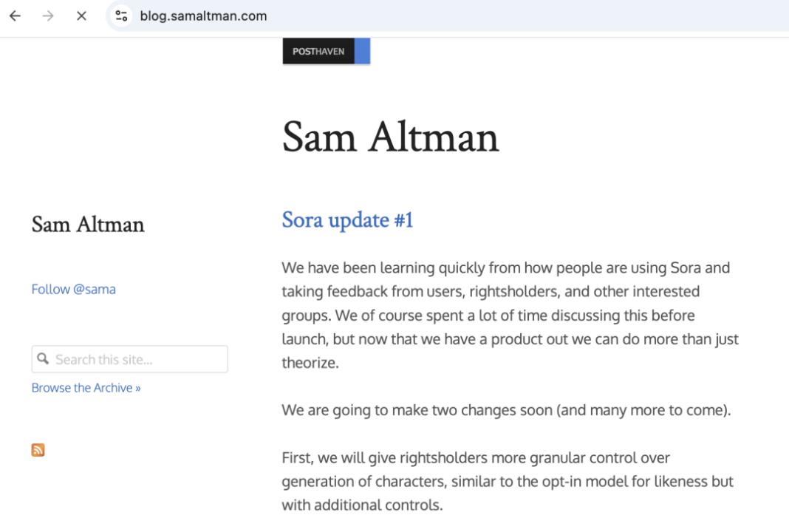
Task: Click the line starting "We have been learning quickly"
Action: pos(505,267)
